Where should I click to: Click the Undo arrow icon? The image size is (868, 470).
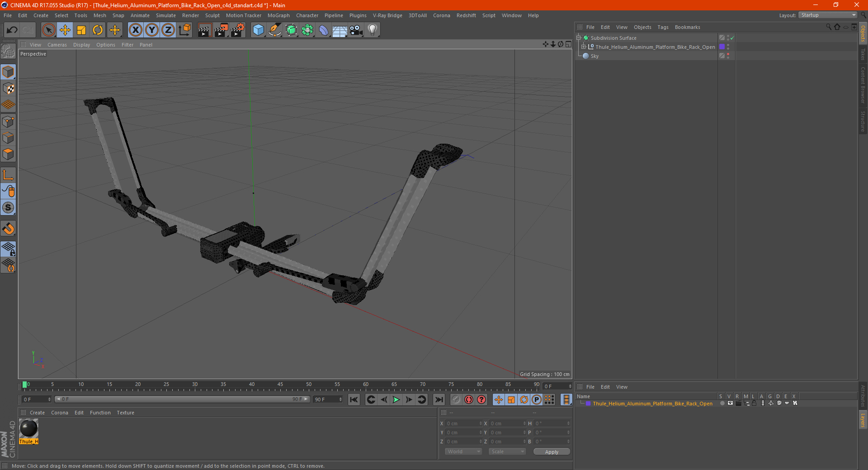[x=12, y=30]
